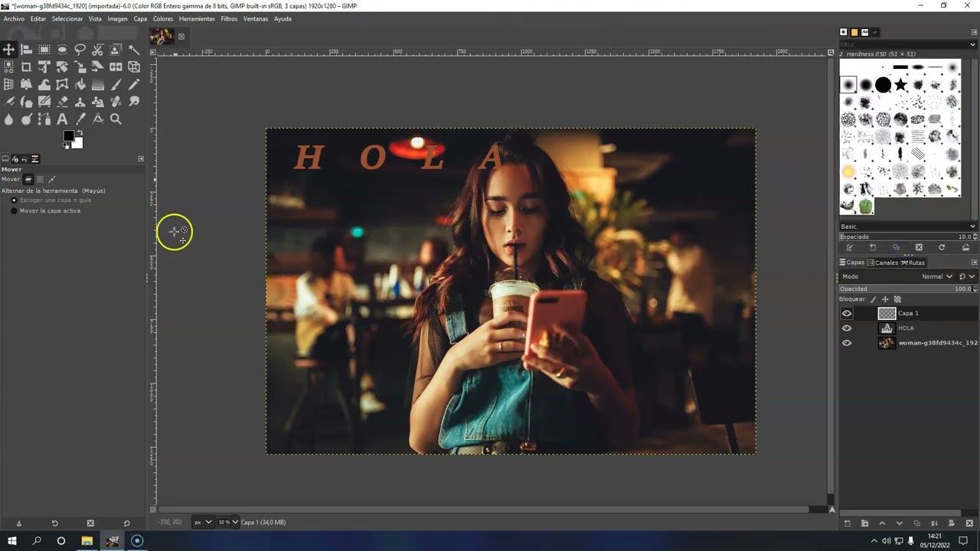Select the Bucket Fill tool
Screen dimensions: 980x551
(80, 84)
